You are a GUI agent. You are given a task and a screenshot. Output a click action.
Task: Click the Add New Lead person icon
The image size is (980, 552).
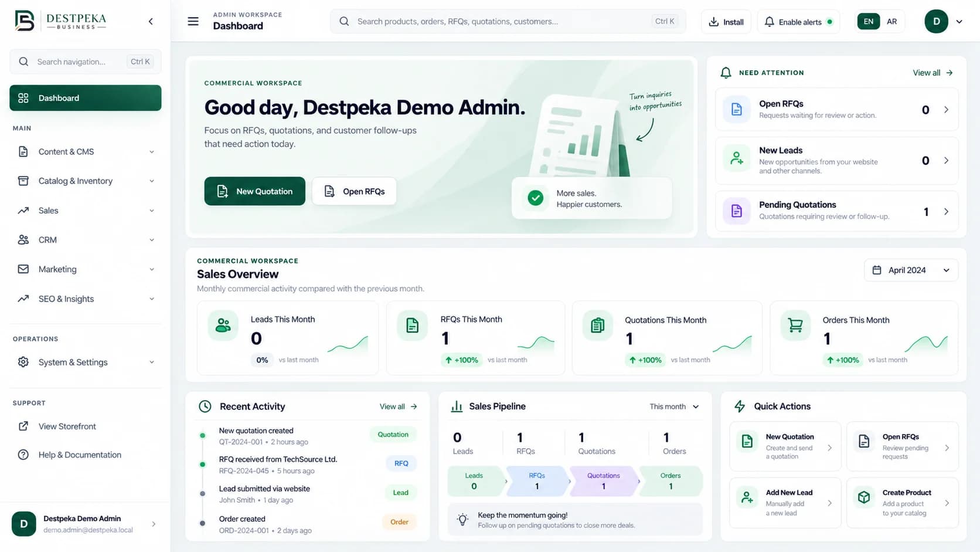coord(747,497)
